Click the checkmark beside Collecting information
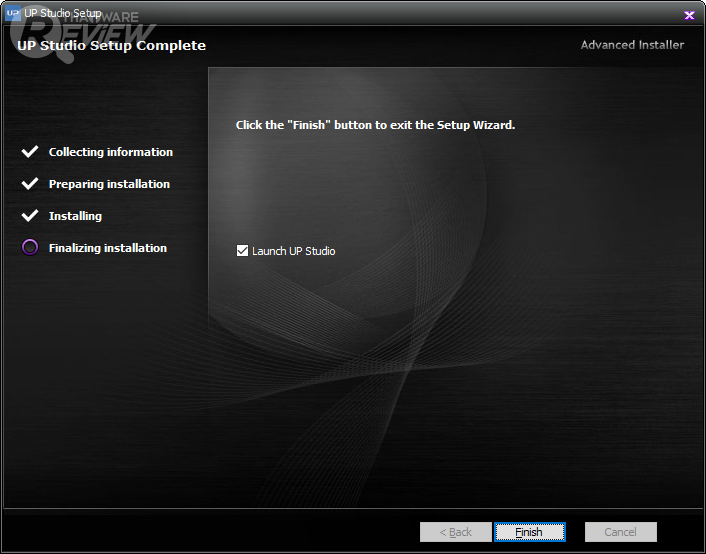This screenshot has width=706, height=554. [x=30, y=152]
